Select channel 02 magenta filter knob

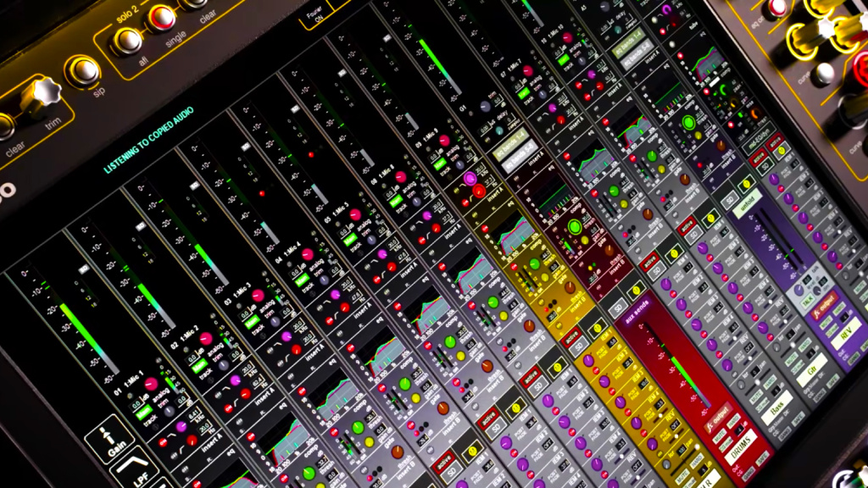click(236, 380)
